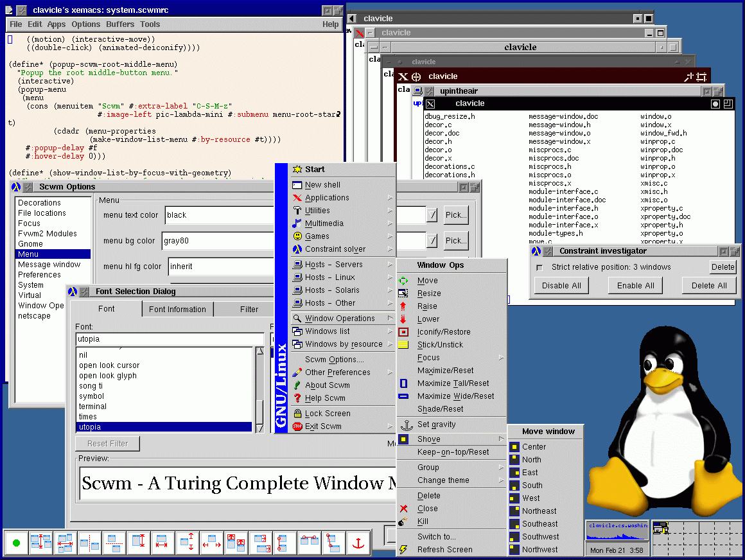Click Pick... button for menu bg color

click(456, 241)
